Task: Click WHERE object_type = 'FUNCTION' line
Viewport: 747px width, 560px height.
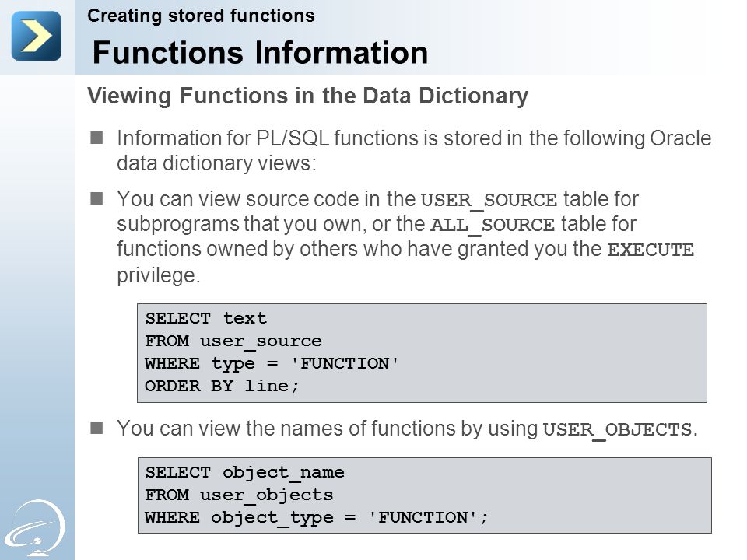Action: point(317,518)
